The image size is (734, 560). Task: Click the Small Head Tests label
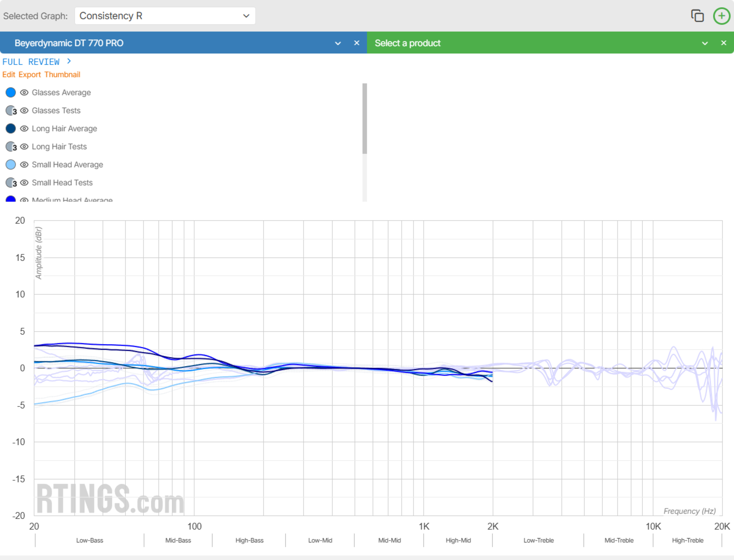[x=62, y=182]
